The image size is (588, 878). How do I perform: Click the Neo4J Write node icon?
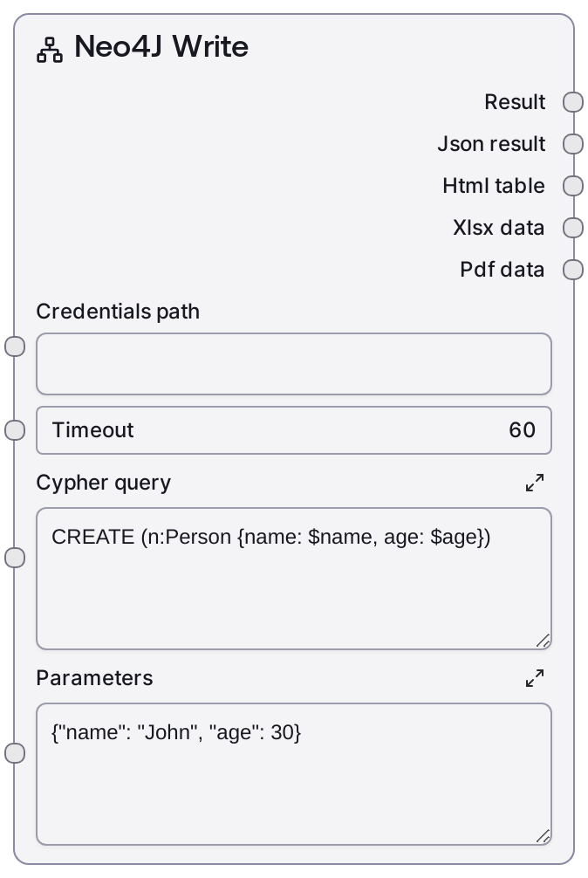click(x=50, y=50)
